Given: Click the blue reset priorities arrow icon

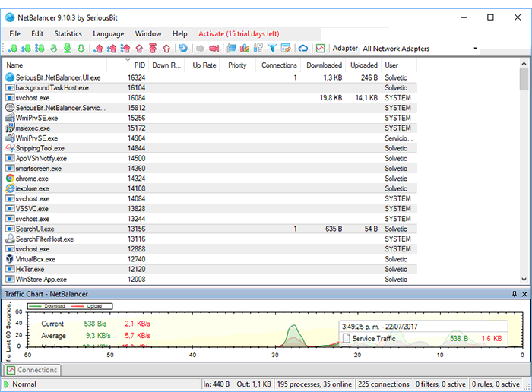Looking at the screenshot, I should coord(182,49).
